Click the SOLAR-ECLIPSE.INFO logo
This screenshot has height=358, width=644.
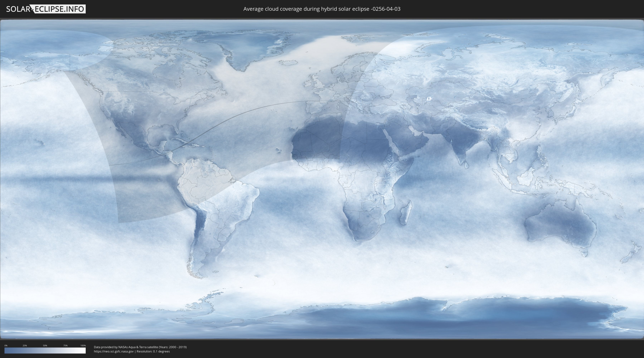(x=46, y=9)
